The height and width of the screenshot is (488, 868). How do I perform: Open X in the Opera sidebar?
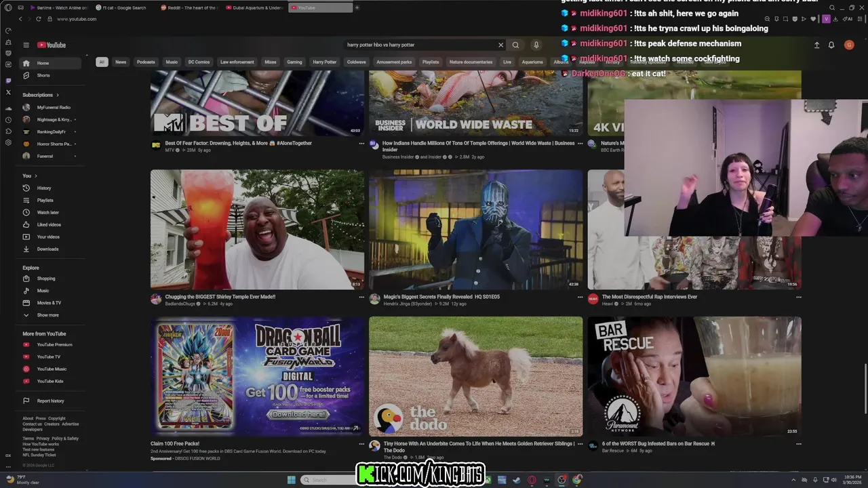pos(8,92)
